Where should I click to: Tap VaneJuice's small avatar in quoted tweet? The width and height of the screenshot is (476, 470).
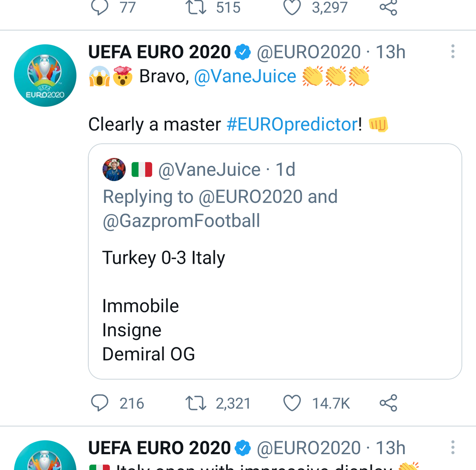[x=114, y=170]
